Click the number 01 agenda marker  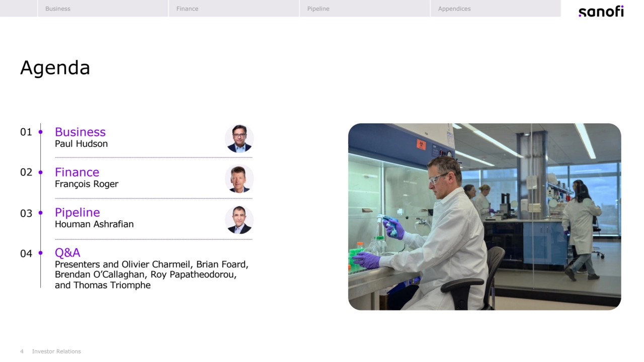pyautogui.click(x=26, y=132)
